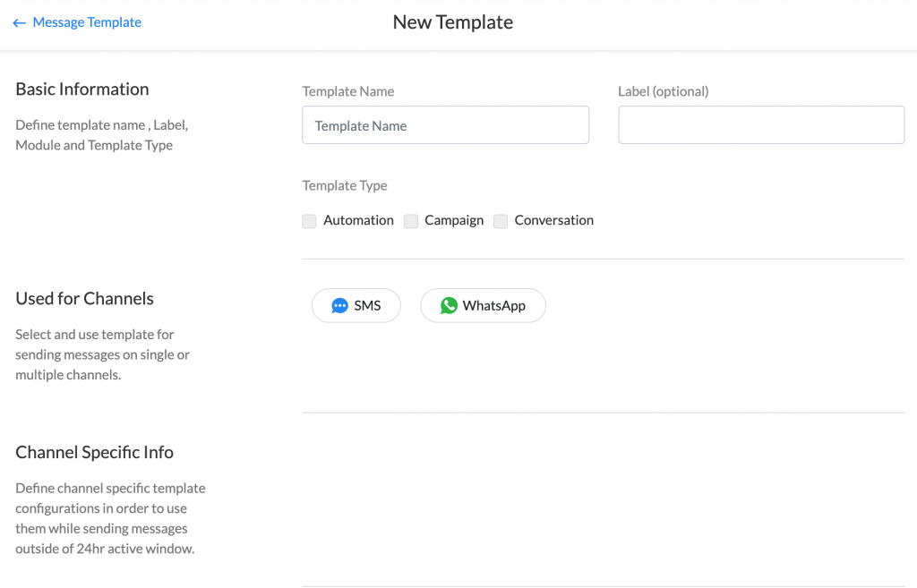
Task: Click the Automation option label text
Action: tap(358, 220)
